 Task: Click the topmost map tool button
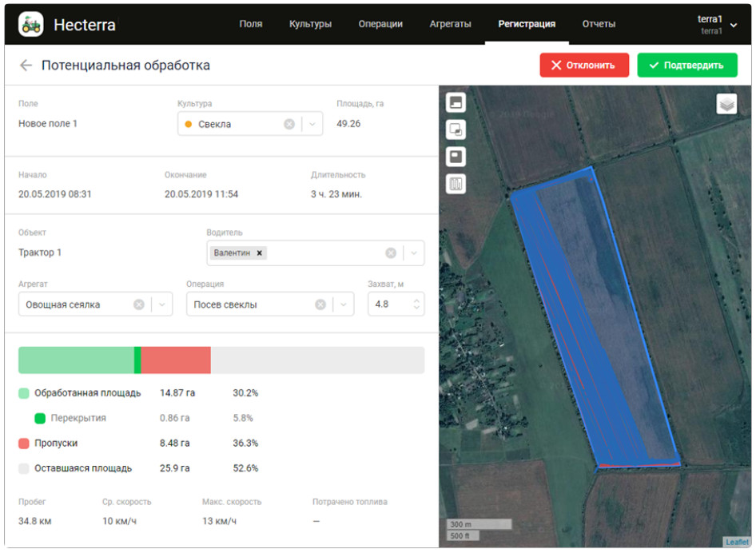pos(456,102)
